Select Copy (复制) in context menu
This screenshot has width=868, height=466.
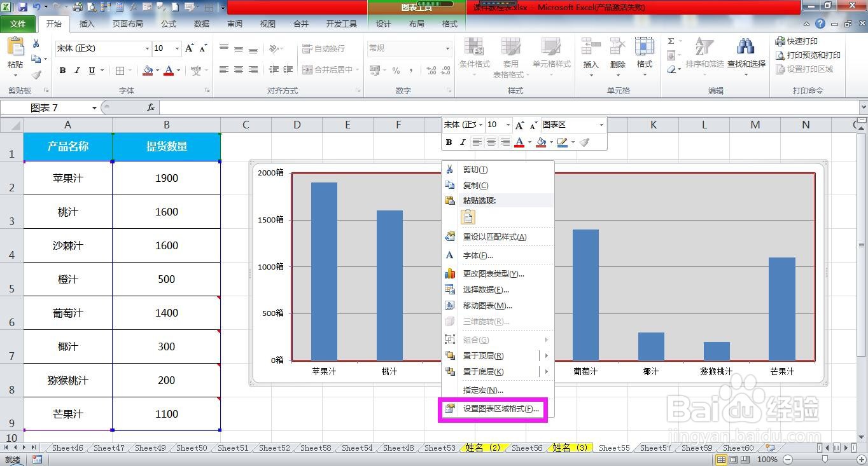coord(498,186)
